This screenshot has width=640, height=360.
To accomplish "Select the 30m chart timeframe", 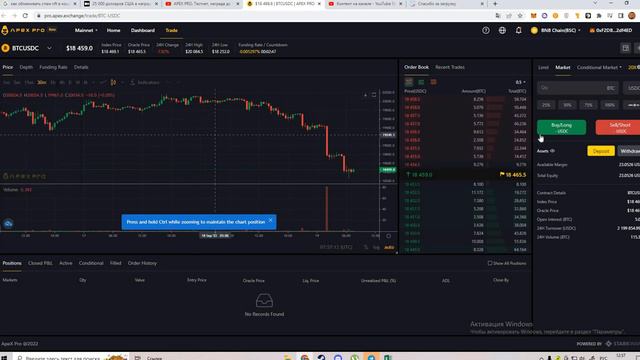I will pos(42,82).
